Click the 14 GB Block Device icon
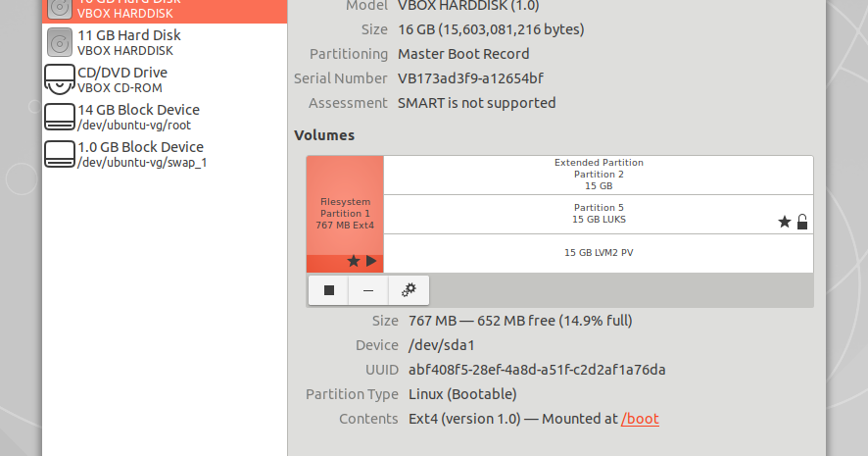The image size is (868, 456). pos(60,117)
